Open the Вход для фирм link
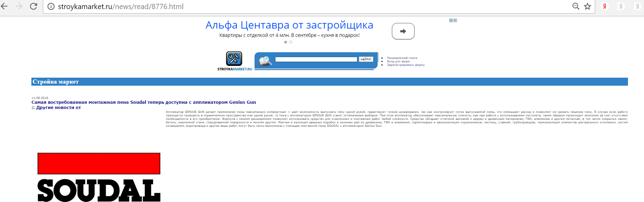This screenshot has width=644, height=202. pyautogui.click(x=398, y=61)
